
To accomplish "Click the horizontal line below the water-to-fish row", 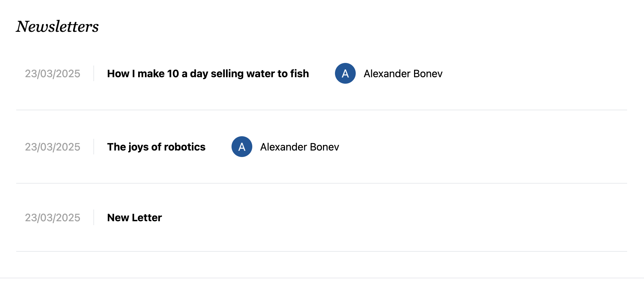I will point(321,110).
